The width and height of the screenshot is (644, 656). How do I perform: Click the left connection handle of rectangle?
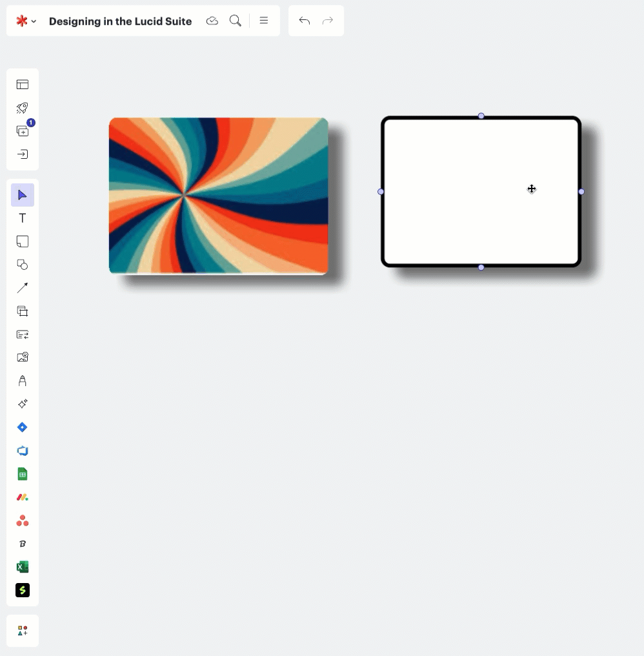tap(381, 192)
